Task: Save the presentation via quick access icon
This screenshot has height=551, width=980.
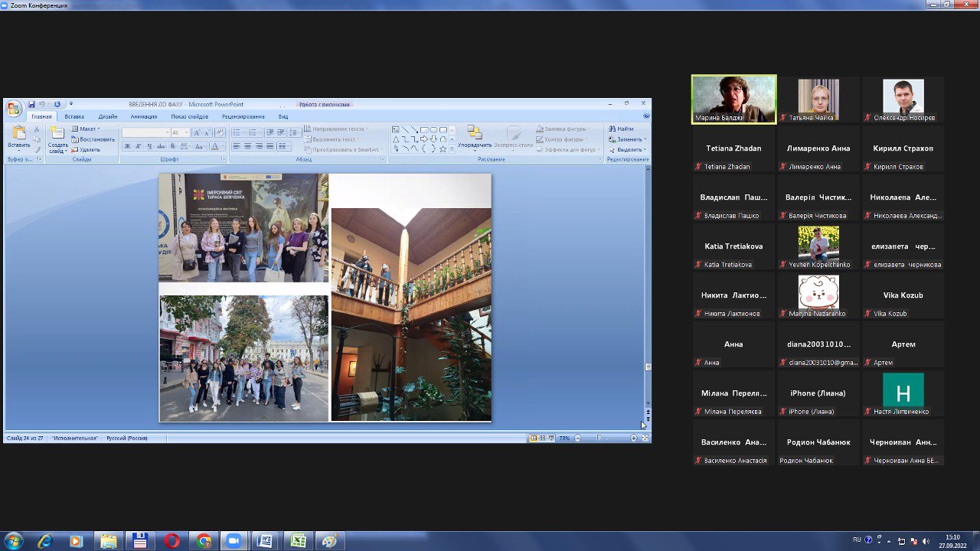Action: click(31, 104)
